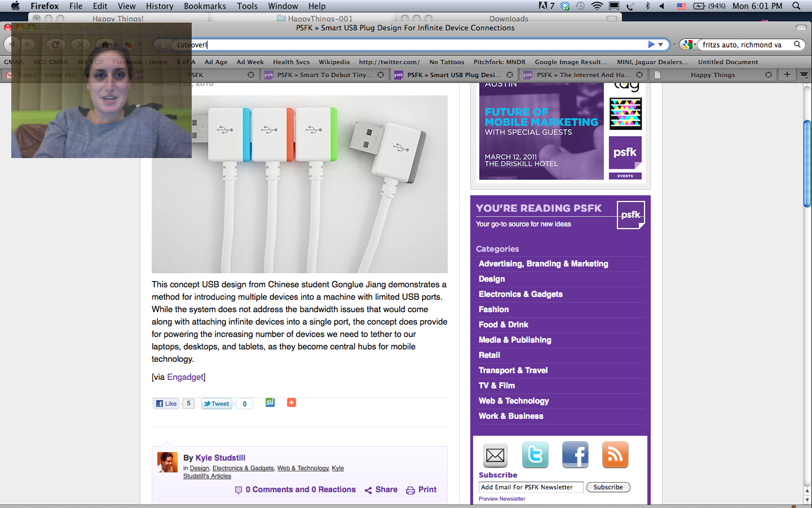Click the newsletter email input field
Image resolution: width=812 pixels, height=508 pixels.
(531, 487)
